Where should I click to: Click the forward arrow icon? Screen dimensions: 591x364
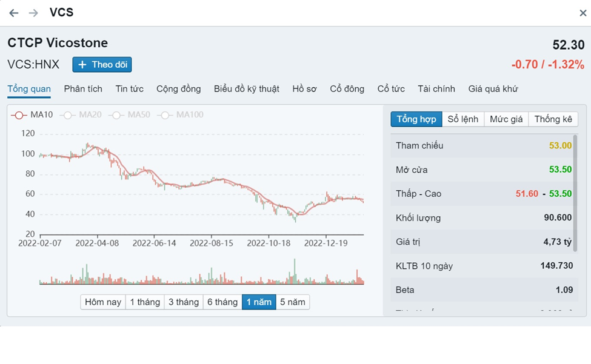pos(33,13)
